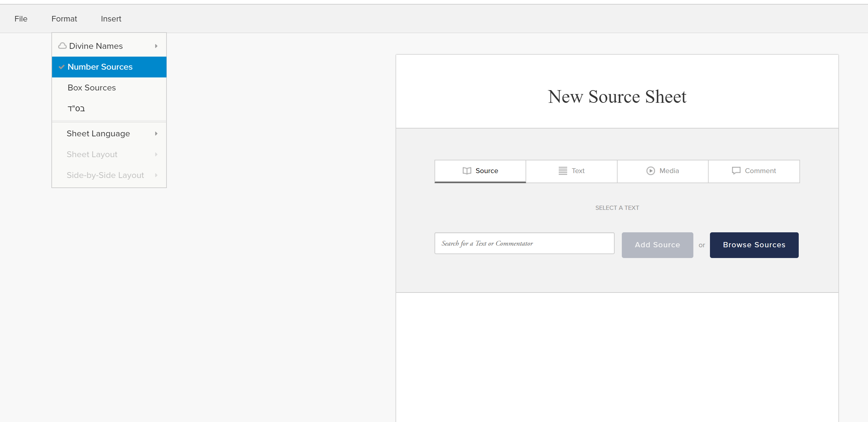868x422 pixels.
Task: Click the open book Source icon
Action: coord(467,171)
